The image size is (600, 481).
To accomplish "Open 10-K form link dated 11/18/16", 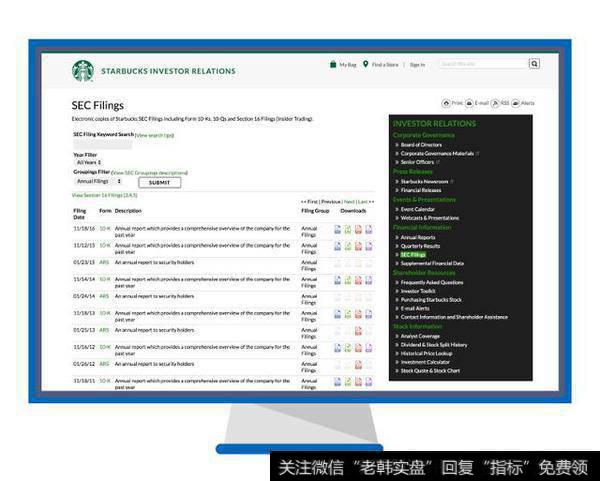I will tap(105, 228).
